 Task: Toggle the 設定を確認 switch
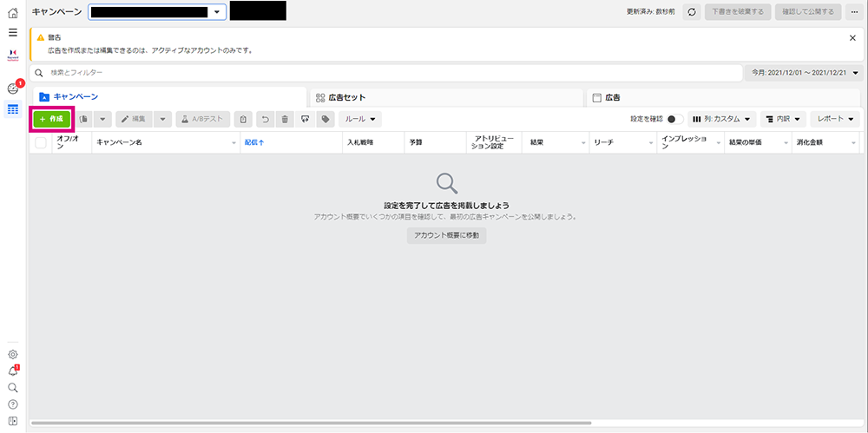(x=674, y=119)
